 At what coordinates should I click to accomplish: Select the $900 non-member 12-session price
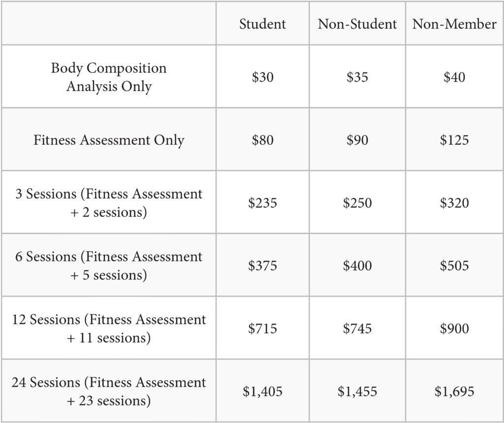pos(454,328)
